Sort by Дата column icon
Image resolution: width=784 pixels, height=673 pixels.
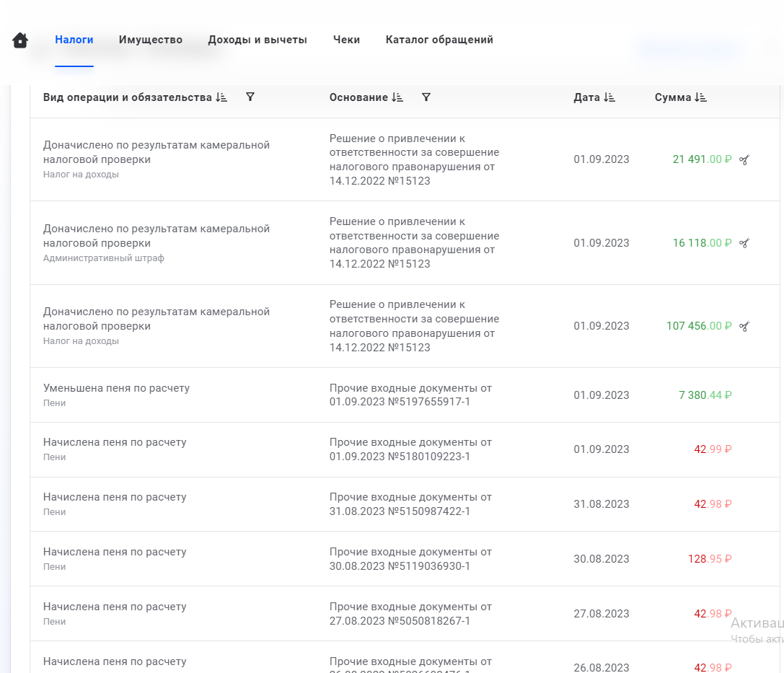(x=609, y=97)
